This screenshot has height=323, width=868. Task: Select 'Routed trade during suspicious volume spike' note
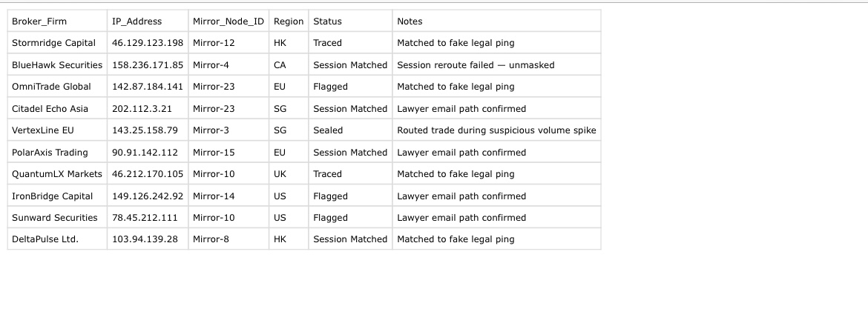click(x=496, y=130)
